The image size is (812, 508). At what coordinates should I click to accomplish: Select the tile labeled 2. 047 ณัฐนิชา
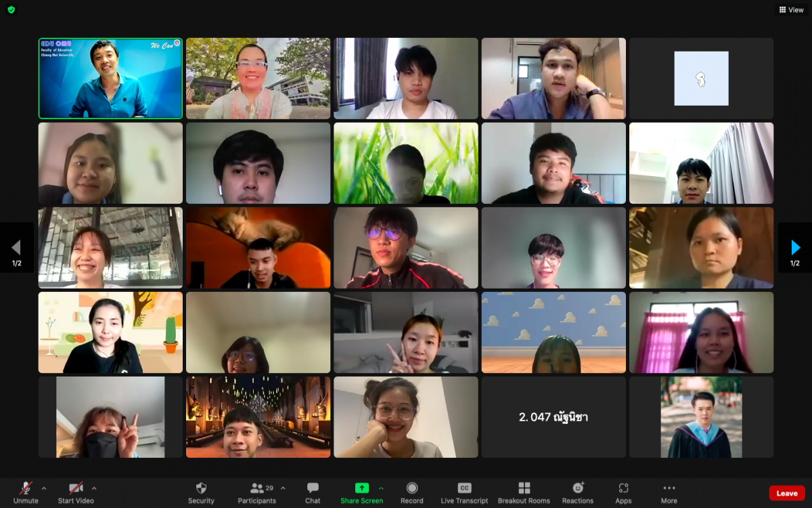[x=554, y=417]
